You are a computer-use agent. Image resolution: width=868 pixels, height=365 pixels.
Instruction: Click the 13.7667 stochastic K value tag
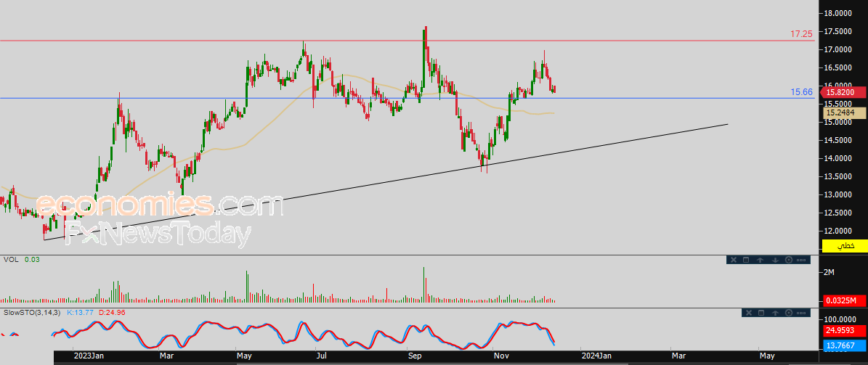tap(844, 345)
